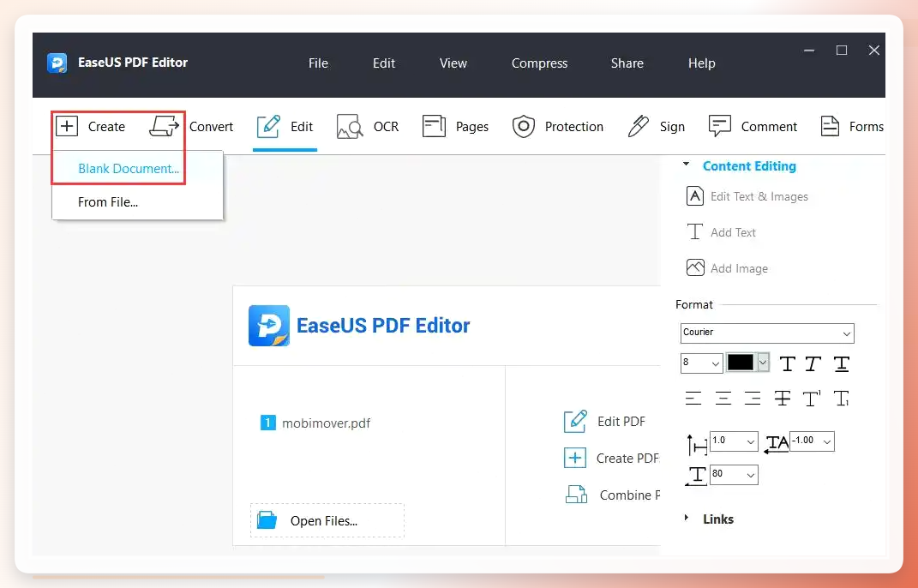Click the Edit PDF icon on start page
Viewport: 918px width, 588px height.
point(575,421)
